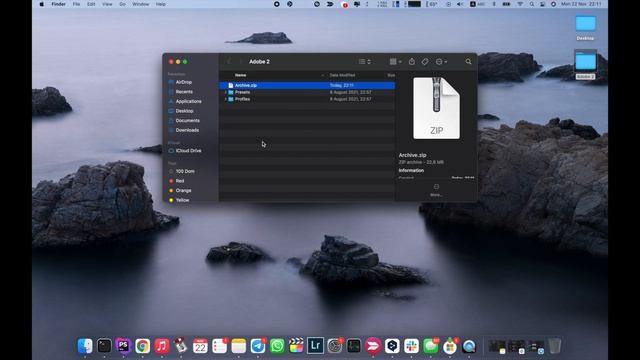Open Lightroom from the Dock
The width and height of the screenshot is (640, 360).
click(316, 346)
